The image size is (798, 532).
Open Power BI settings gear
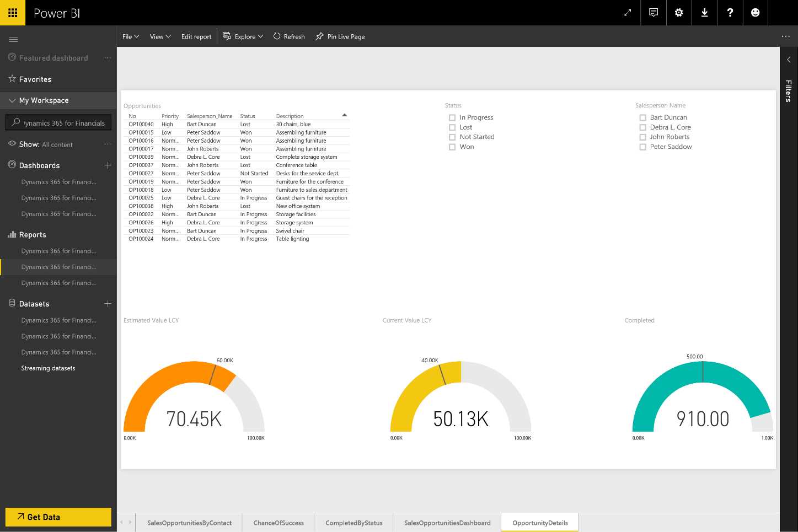pos(678,12)
